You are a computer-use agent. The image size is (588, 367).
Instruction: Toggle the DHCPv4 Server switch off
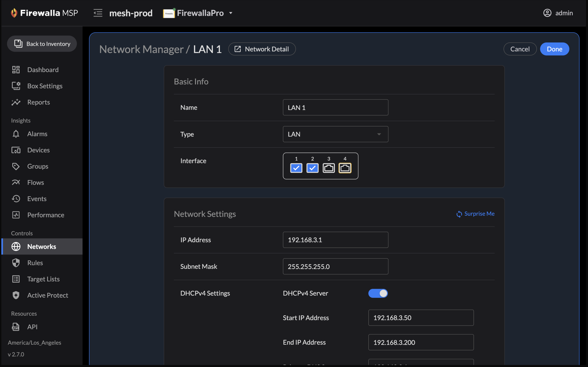pyautogui.click(x=378, y=293)
